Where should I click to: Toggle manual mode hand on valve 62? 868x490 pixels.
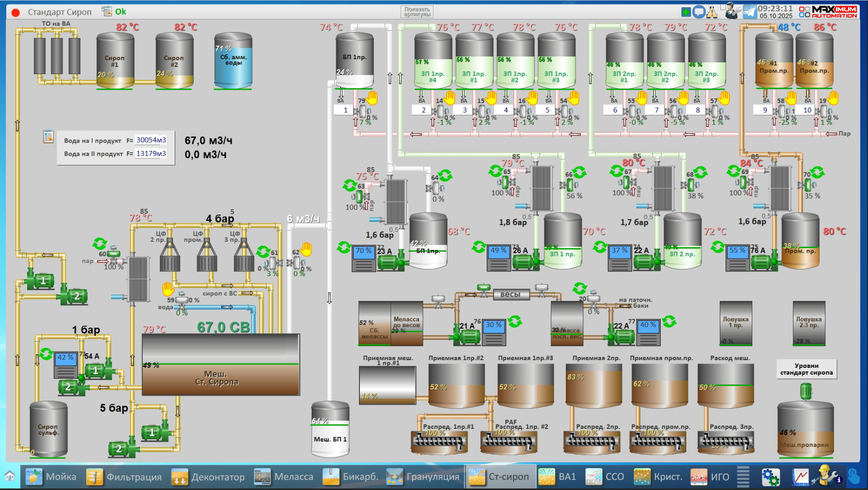tap(306, 249)
